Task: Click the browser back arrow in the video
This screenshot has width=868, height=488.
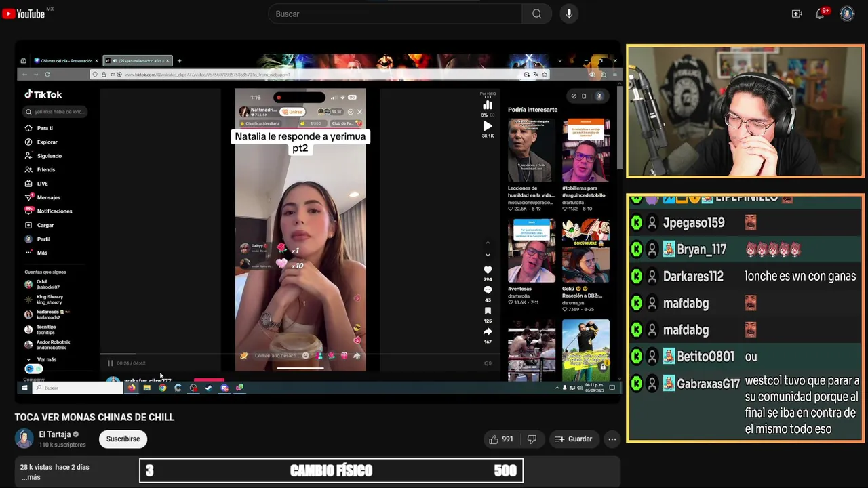Action: pyautogui.click(x=25, y=74)
